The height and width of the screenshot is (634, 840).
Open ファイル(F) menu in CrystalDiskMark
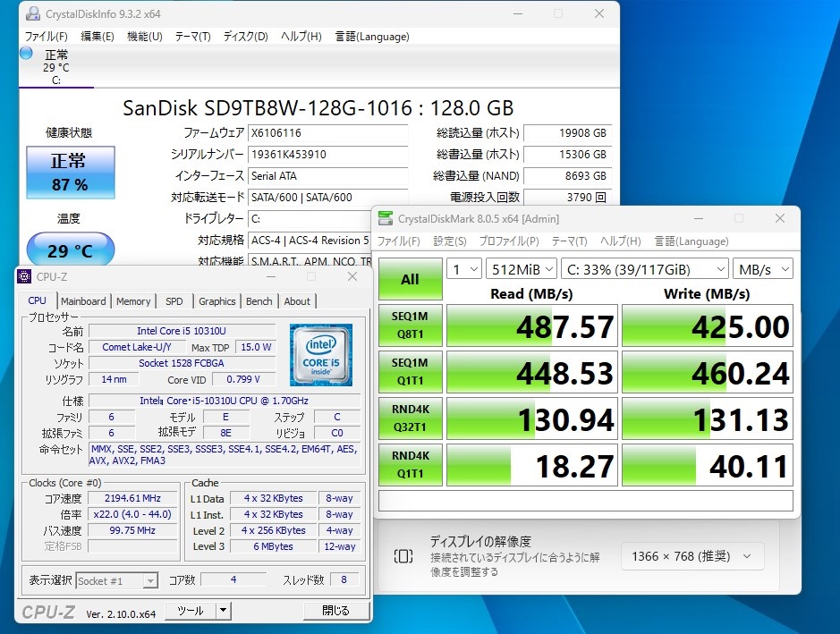(399, 241)
